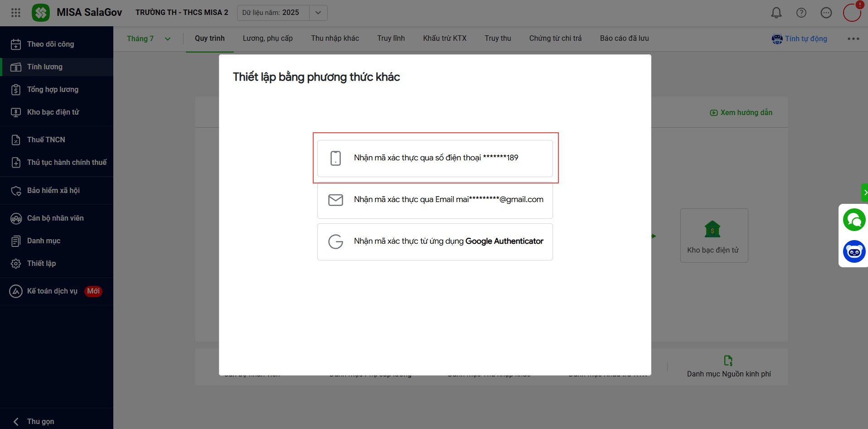The height and width of the screenshot is (429, 868).
Task: Switch to the Lương, phụ cấp tab
Action: (x=268, y=39)
